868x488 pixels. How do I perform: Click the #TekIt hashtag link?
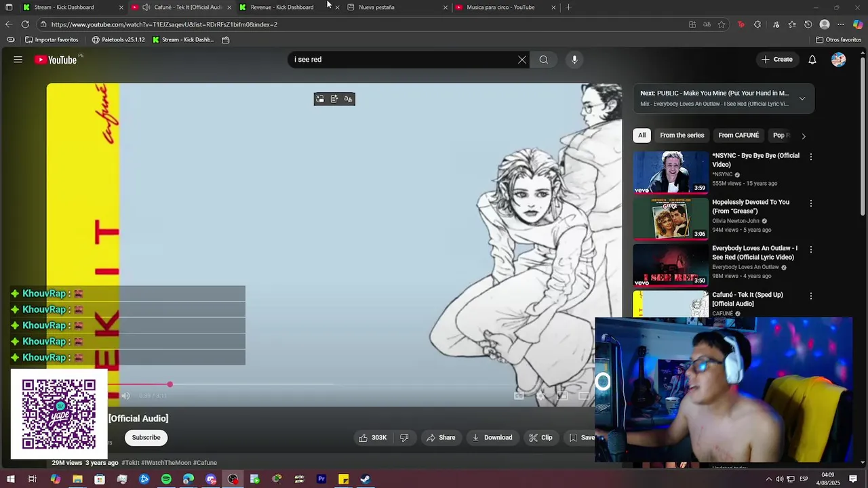pos(130,463)
